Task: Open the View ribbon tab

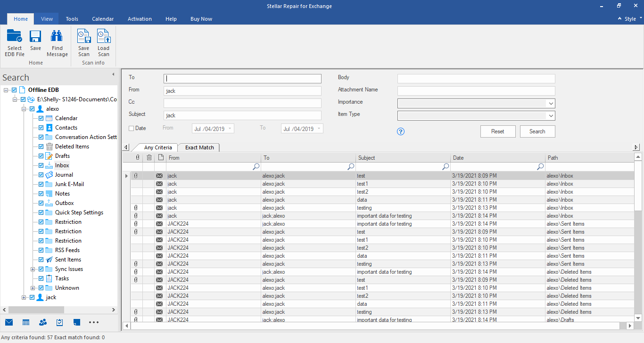Action: 47,19
